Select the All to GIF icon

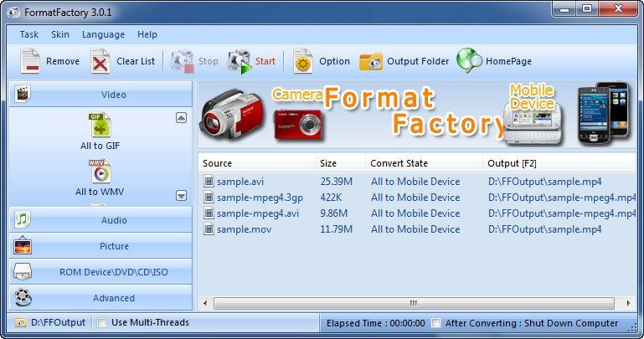click(100, 125)
